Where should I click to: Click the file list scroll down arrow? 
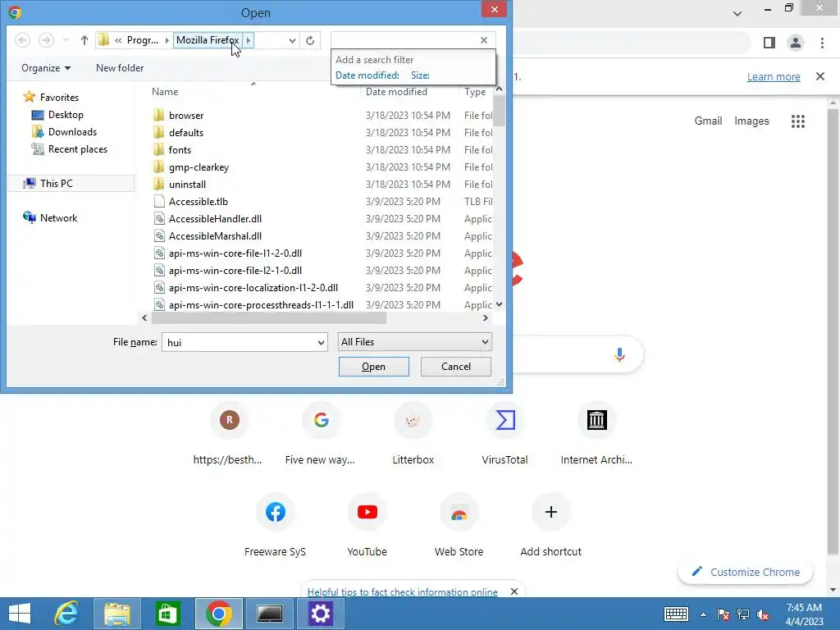click(499, 304)
